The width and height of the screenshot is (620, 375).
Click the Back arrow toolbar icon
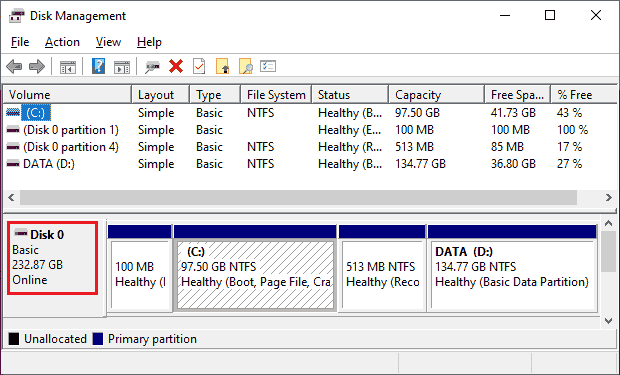coord(14,66)
